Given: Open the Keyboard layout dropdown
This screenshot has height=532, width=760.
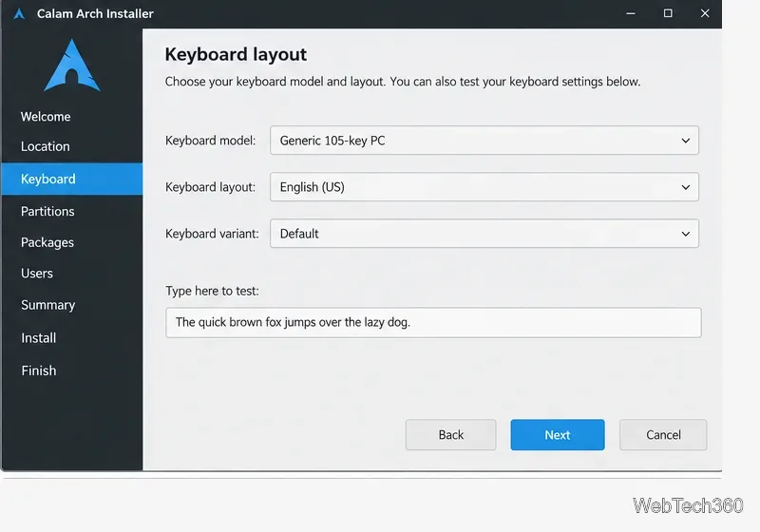Looking at the screenshot, I should [484, 187].
